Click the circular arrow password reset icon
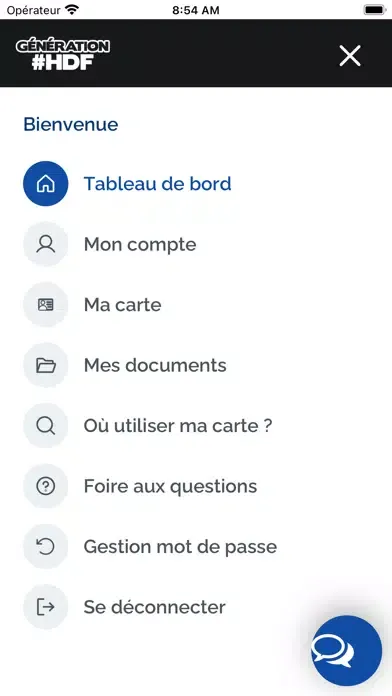 pos(46,546)
